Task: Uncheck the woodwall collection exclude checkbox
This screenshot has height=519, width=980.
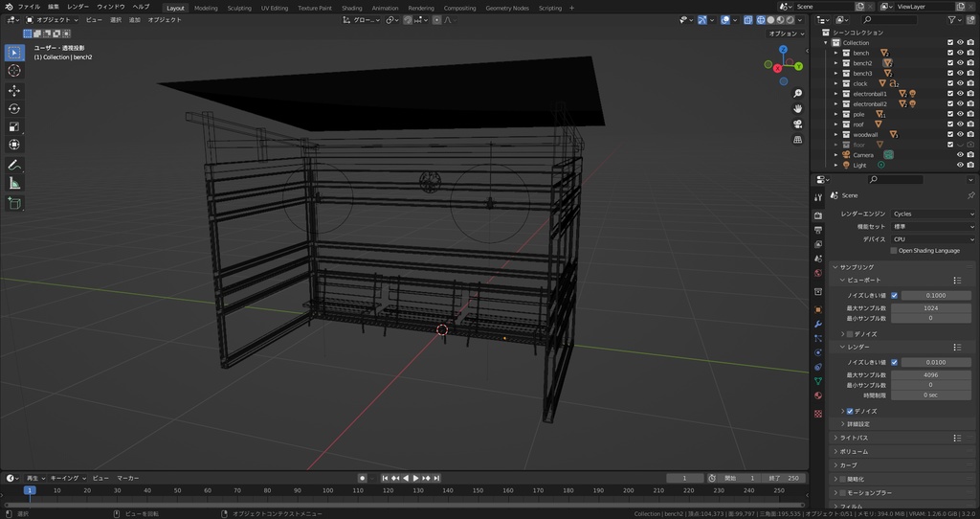Action: point(950,134)
